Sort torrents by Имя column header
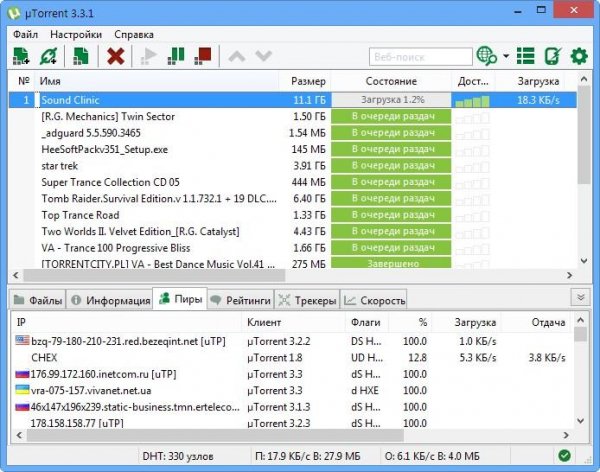Screen dimensions: 600x472 (157, 81)
